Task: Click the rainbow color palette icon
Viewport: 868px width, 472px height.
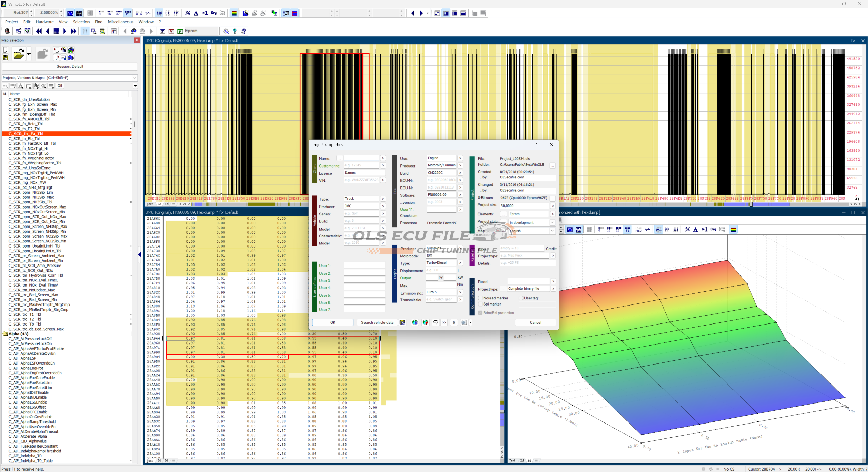Action: pyautogui.click(x=234, y=13)
